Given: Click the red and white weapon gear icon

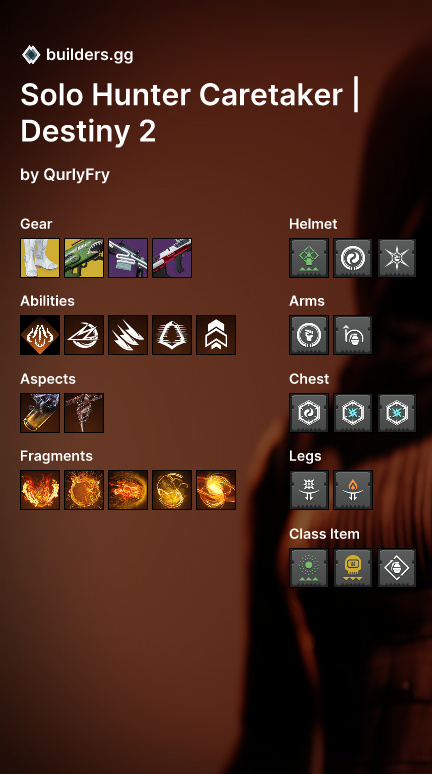Looking at the screenshot, I should [172, 258].
